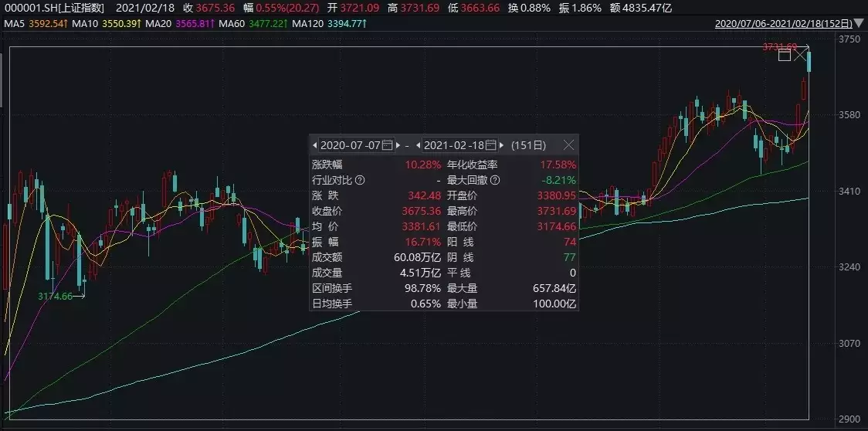Click the 3240 price axis label
Screen dimensions: 868x431
click(849, 267)
